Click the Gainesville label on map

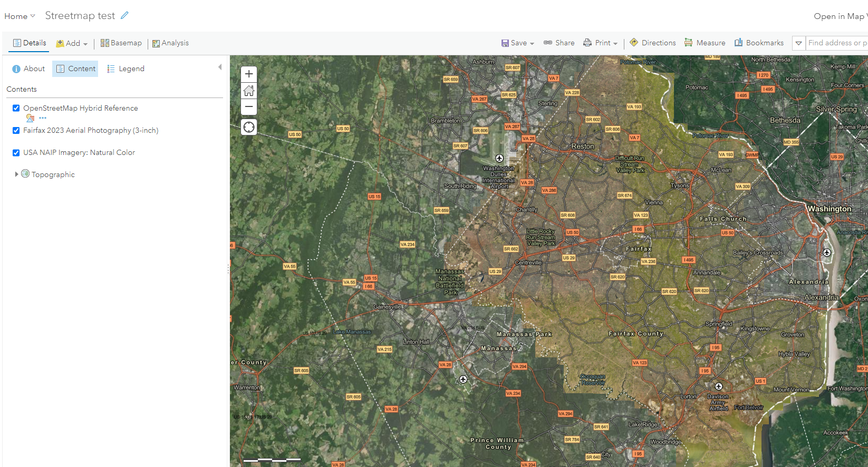pos(388,307)
